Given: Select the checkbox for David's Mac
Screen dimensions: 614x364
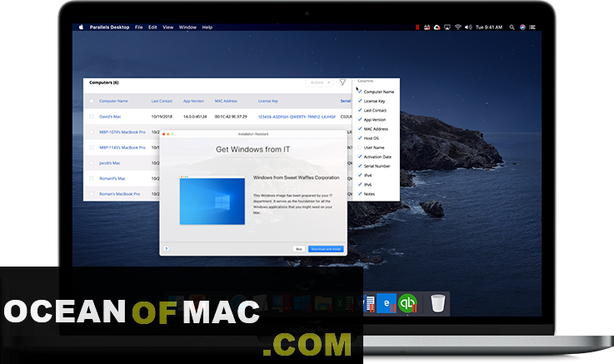Looking at the screenshot, I should (92, 117).
